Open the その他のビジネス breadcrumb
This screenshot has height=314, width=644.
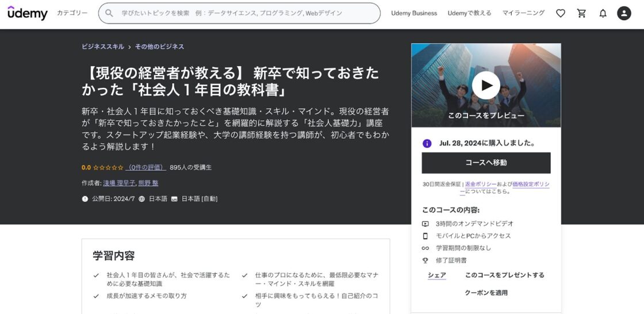coord(159,47)
